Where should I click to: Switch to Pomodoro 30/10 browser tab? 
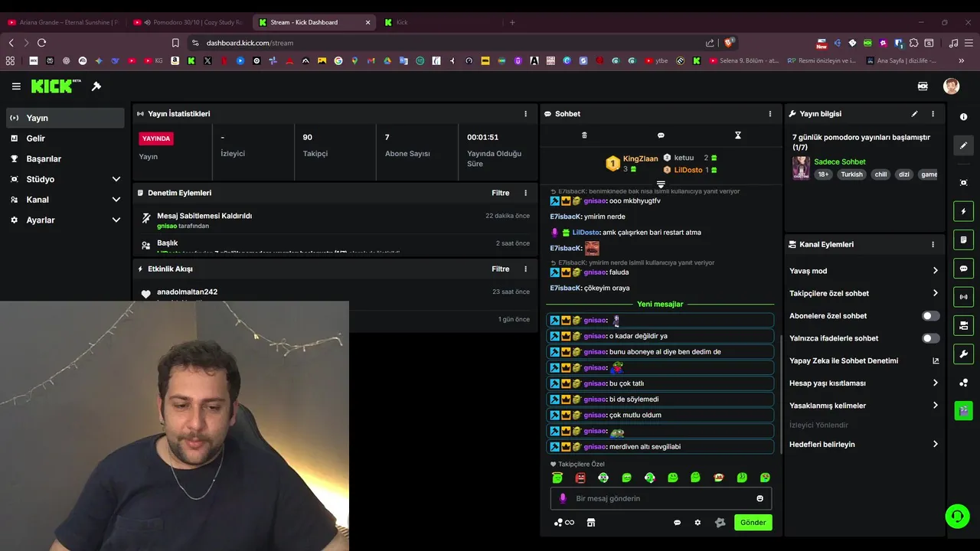pyautogui.click(x=187, y=22)
